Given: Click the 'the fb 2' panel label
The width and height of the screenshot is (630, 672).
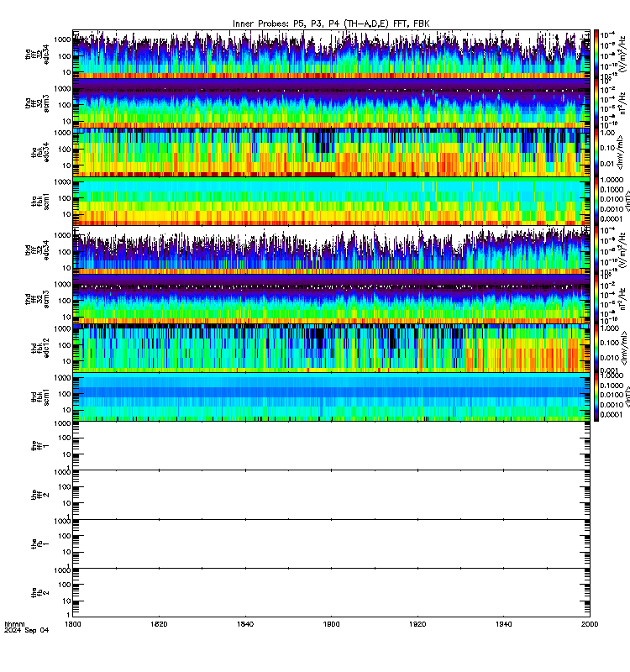Looking at the screenshot, I should 40,593.
